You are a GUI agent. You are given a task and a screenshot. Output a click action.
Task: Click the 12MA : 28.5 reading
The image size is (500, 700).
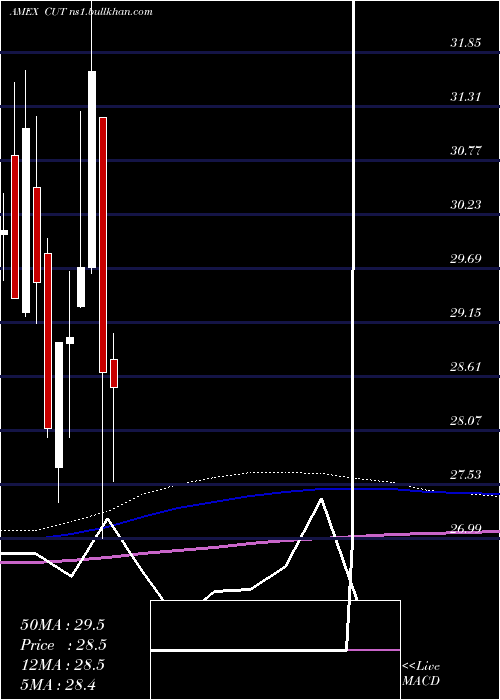[62, 665]
